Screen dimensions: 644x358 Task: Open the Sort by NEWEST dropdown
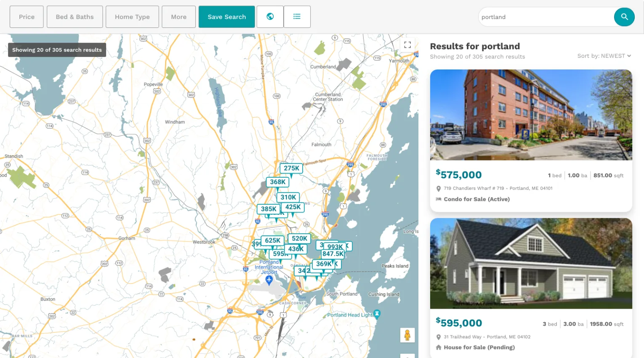604,56
